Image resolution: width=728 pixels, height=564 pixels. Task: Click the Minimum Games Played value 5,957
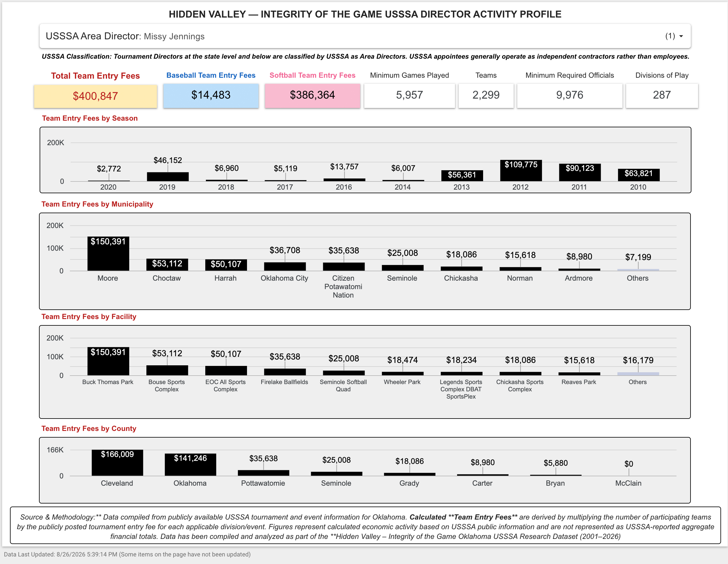[x=409, y=95]
